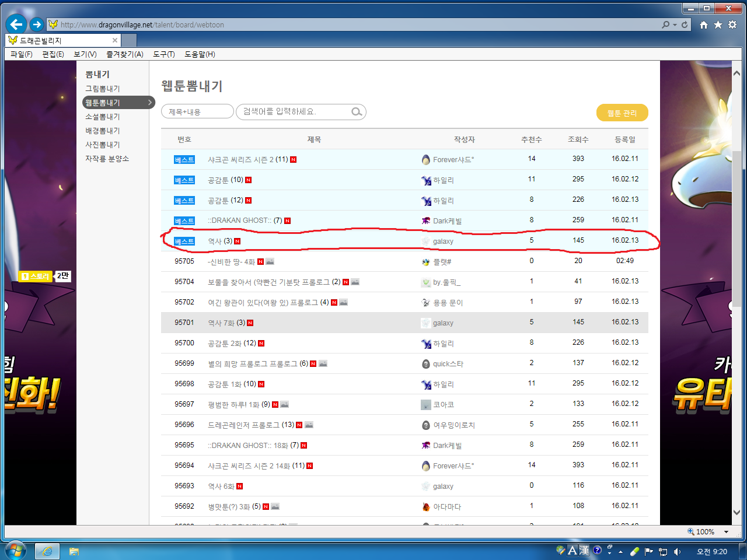Viewport: 747px width, 560px height.
Task: Open the 파일(F) menu
Action: [22, 54]
